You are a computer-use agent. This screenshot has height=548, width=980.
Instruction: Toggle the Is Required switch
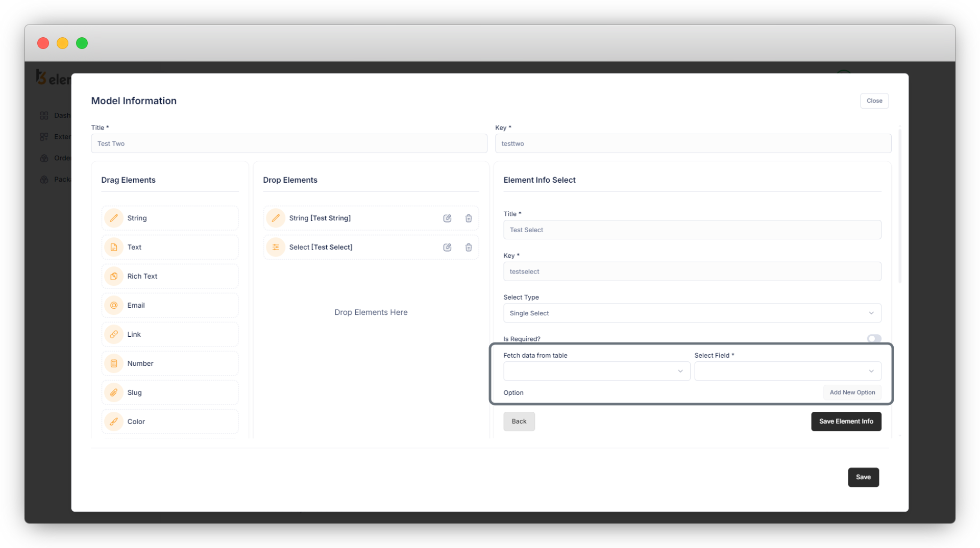tap(873, 339)
